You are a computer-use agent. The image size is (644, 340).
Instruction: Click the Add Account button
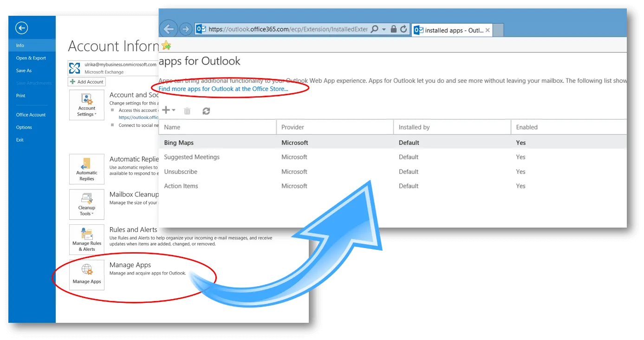(87, 82)
